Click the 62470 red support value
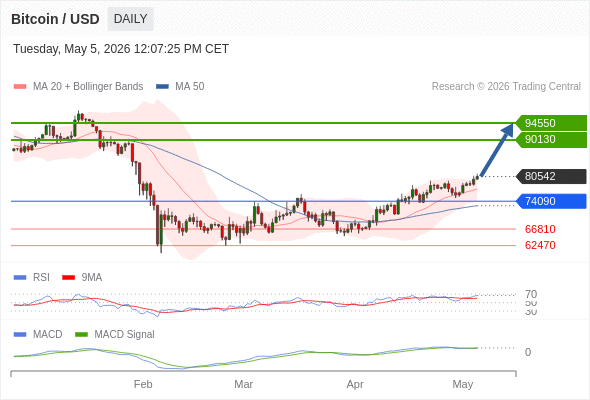The image size is (590, 400). pyautogui.click(x=540, y=245)
